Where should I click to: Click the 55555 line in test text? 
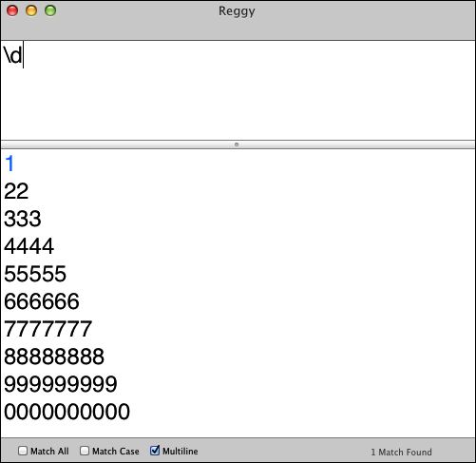point(35,274)
